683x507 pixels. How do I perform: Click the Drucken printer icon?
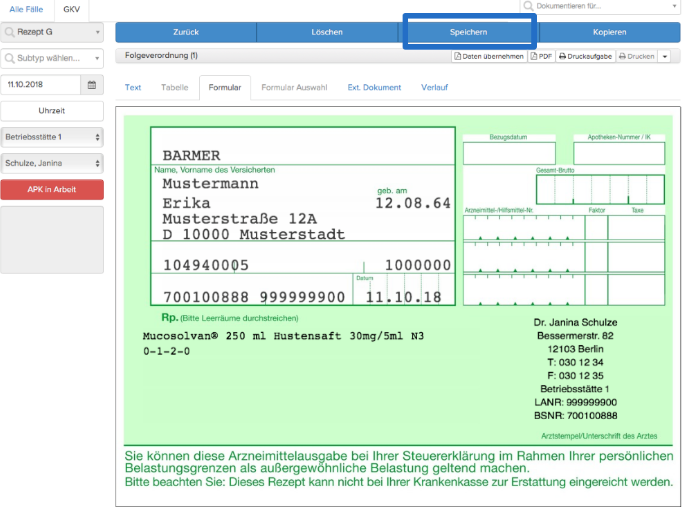[622, 56]
